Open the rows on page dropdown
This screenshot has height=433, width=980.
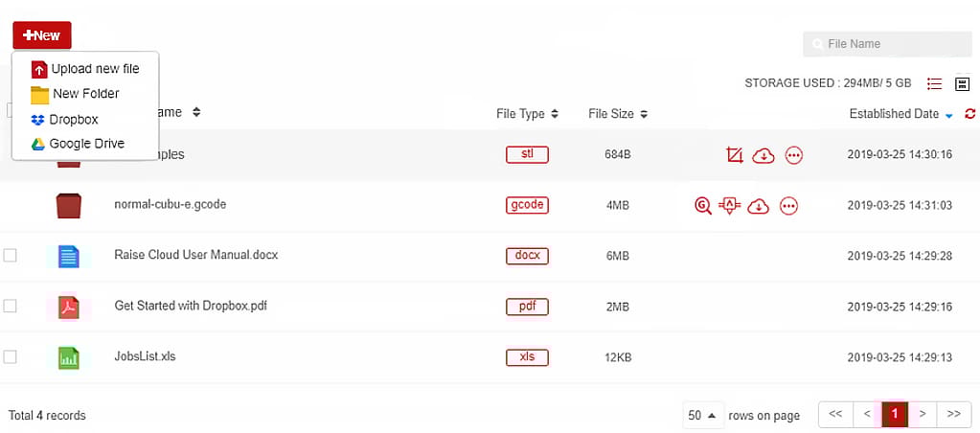click(703, 415)
